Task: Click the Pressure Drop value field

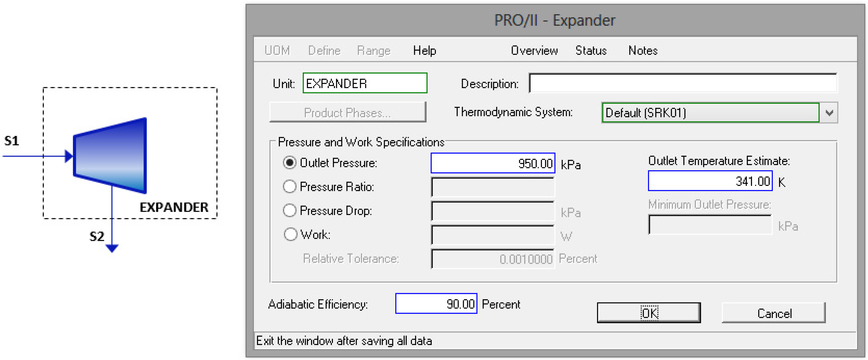Action: point(493,211)
